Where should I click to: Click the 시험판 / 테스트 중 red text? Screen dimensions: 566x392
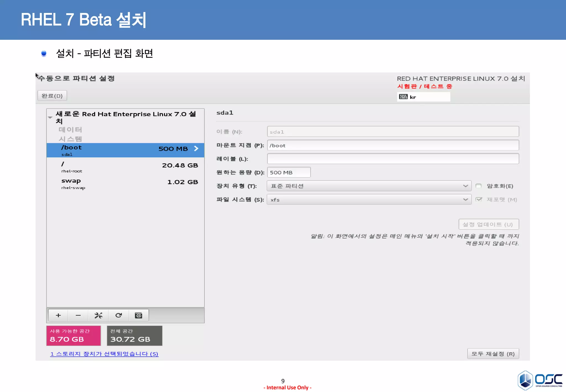(x=424, y=86)
